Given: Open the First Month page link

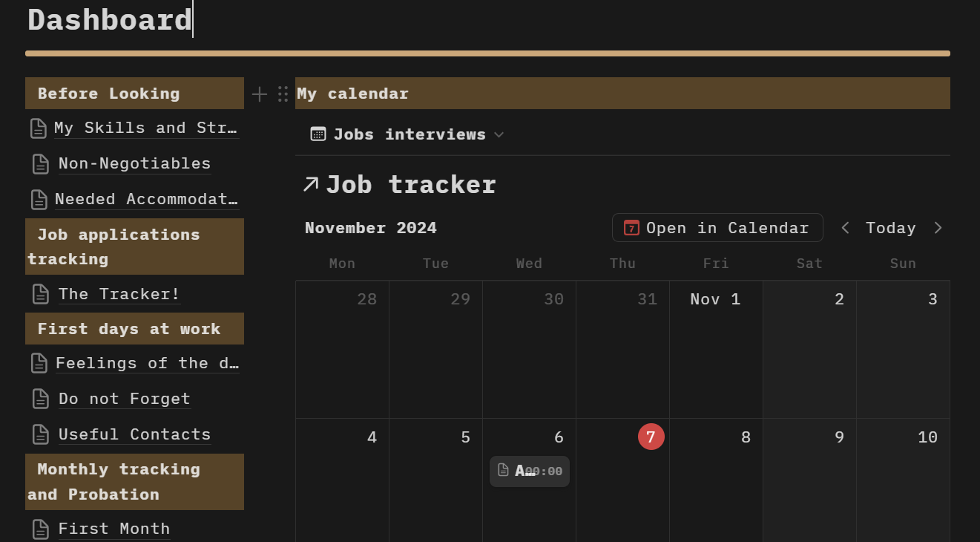Looking at the screenshot, I should tap(114, 529).
